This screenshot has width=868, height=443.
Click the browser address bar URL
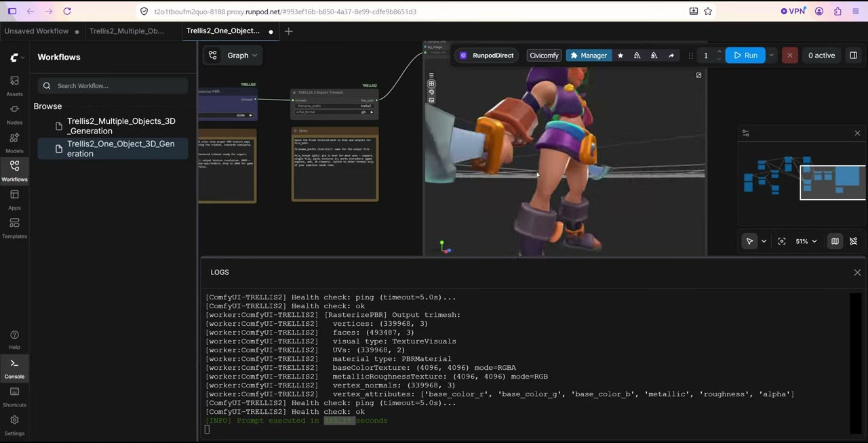[x=285, y=12]
